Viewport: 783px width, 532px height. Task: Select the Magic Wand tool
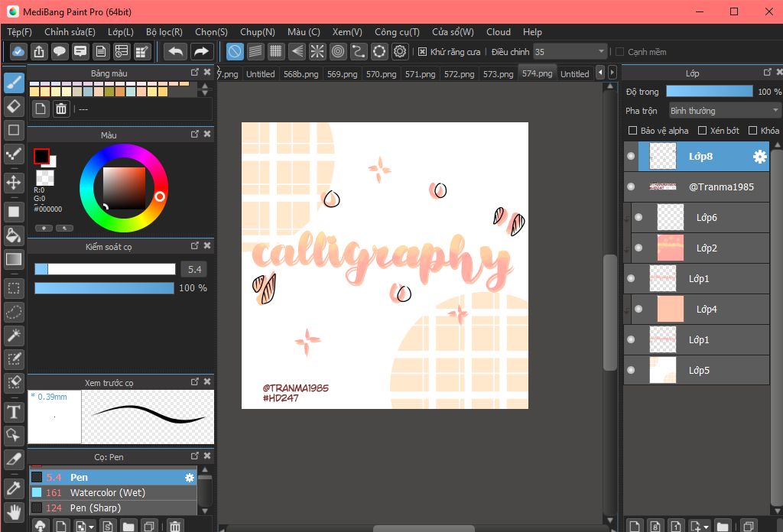point(13,336)
